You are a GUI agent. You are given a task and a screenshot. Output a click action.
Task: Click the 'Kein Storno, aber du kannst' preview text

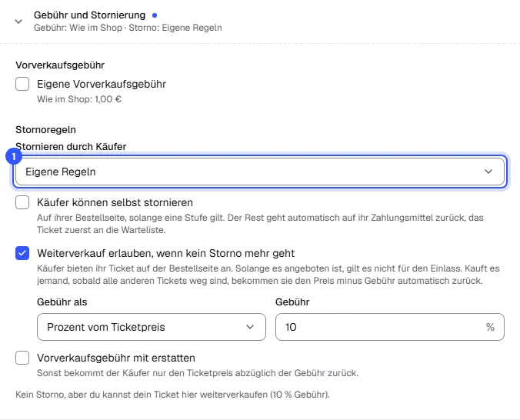[x=172, y=395]
